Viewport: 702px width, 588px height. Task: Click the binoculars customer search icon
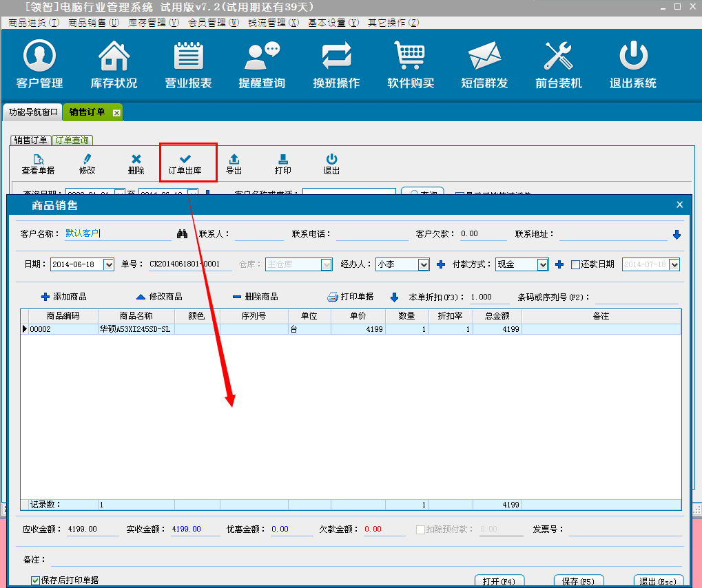(x=182, y=234)
